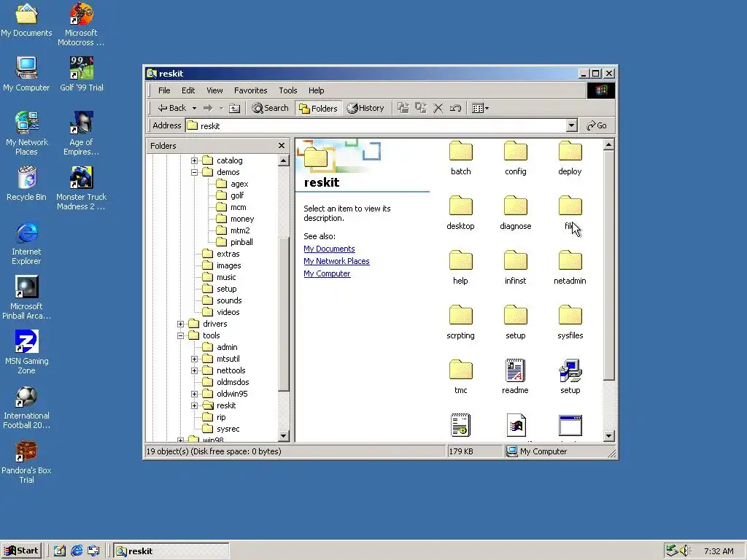Image resolution: width=747 pixels, height=560 pixels.
Task: Expand the catalog folder in tree
Action: click(194, 160)
